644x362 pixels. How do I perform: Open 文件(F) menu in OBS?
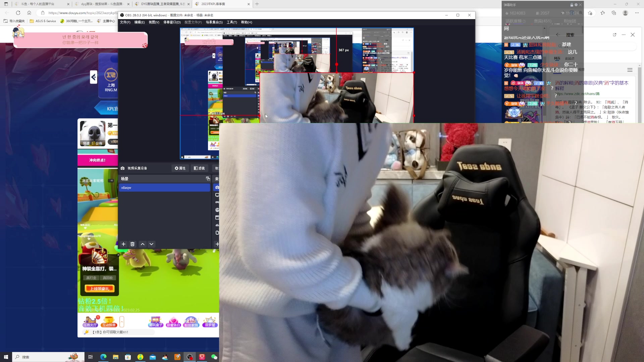[x=125, y=22]
